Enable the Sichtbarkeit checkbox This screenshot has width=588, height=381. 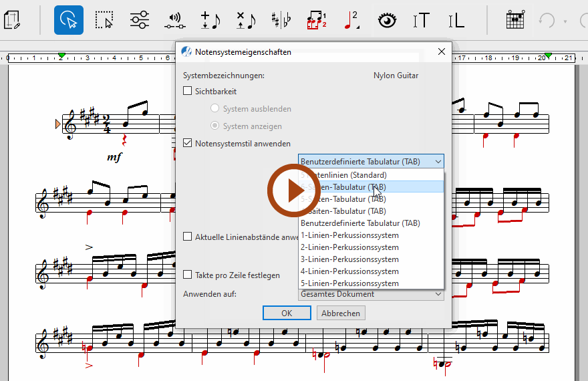click(188, 92)
